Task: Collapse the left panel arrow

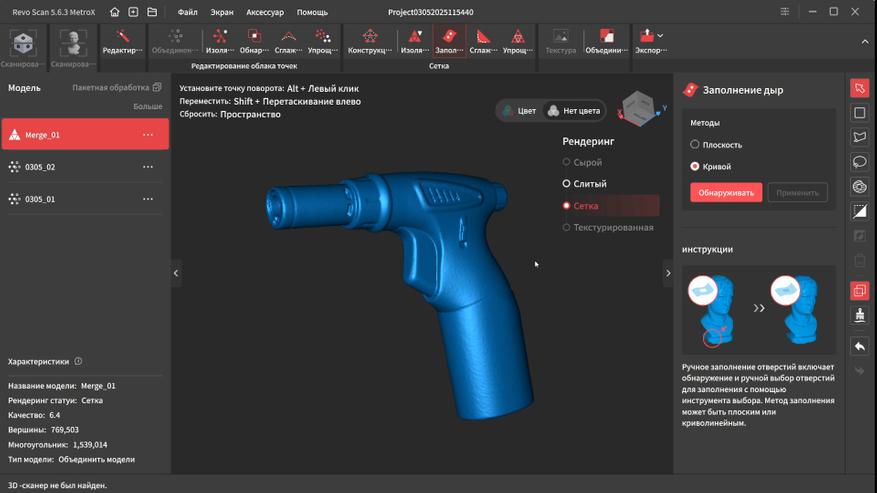Action: (176, 273)
